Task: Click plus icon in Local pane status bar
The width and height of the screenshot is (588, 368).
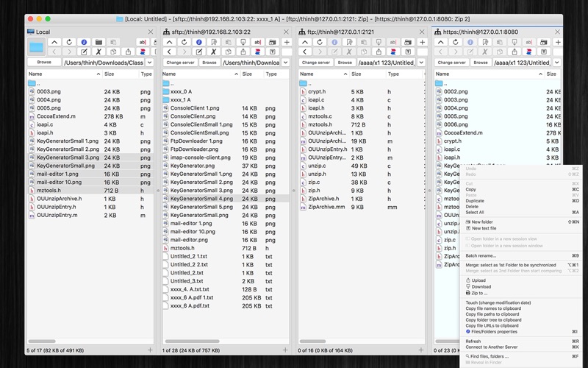Action: [x=150, y=350]
